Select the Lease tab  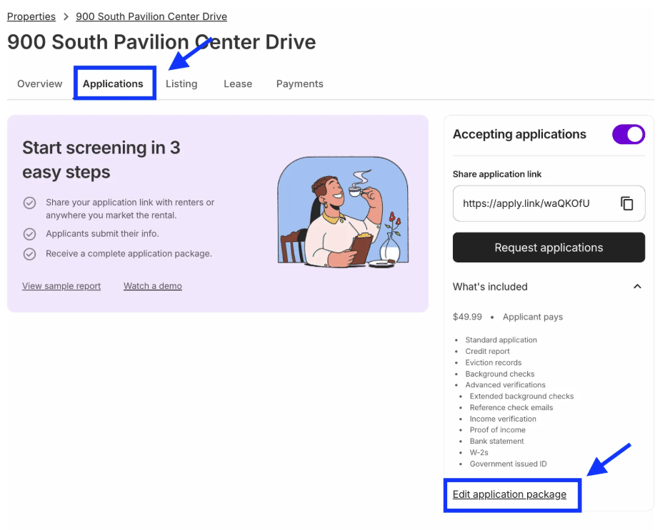[238, 84]
